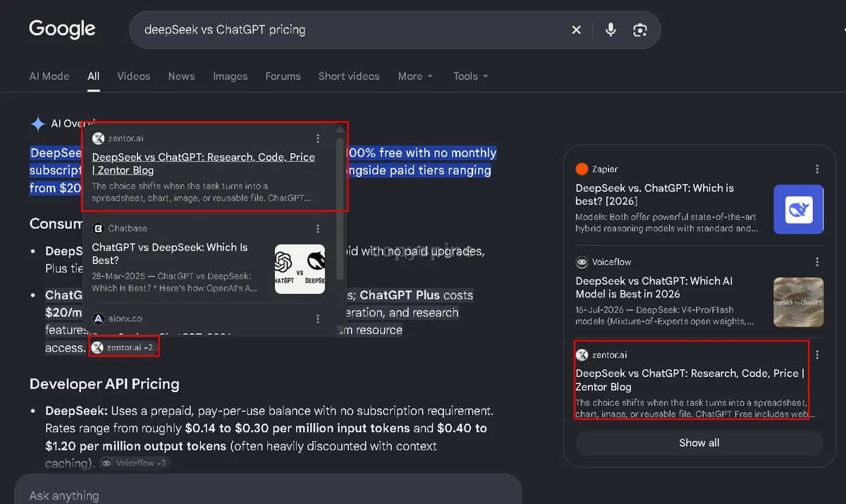
Task: Click the Google logo
Action: click(x=62, y=30)
